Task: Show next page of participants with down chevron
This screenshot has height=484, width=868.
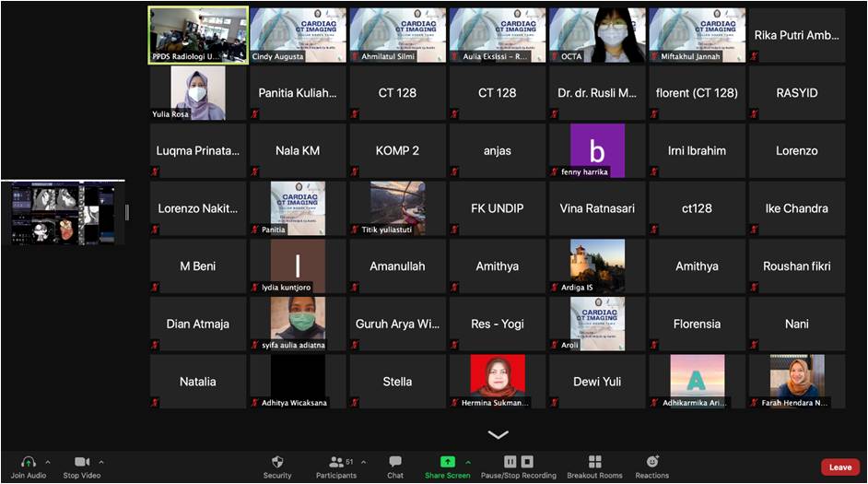Action: (x=498, y=434)
